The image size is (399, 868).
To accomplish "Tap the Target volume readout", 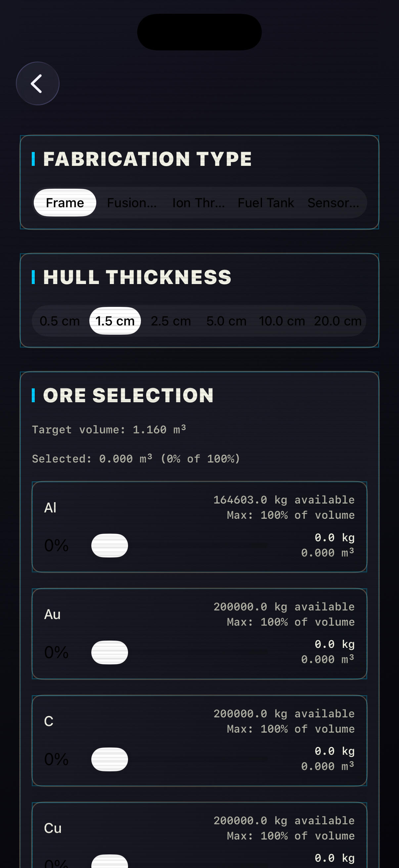I will coord(109,430).
